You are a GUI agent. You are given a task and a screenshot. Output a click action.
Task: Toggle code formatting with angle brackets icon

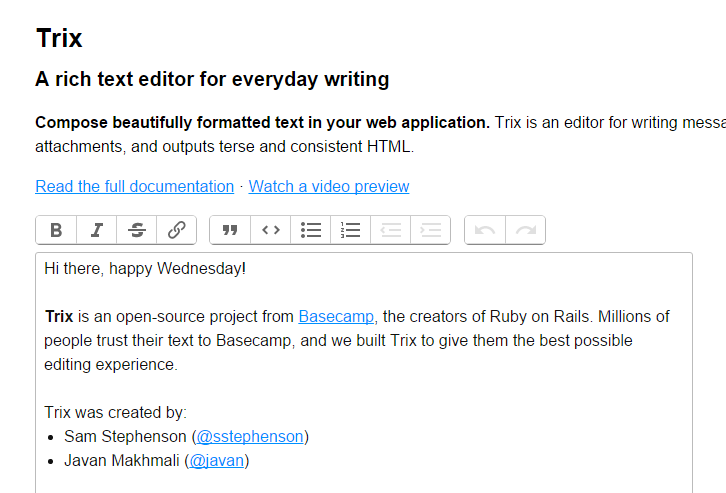point(271,230)
